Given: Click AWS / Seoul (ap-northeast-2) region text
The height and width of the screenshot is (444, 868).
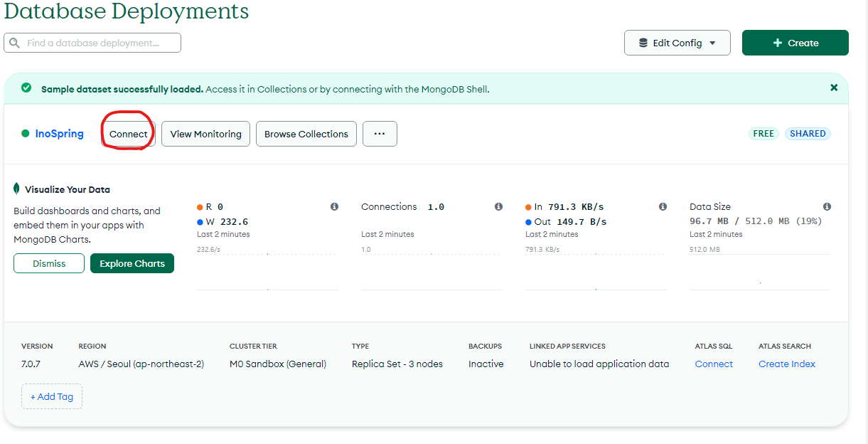Looking at the screenshot, I should [141, 364].
